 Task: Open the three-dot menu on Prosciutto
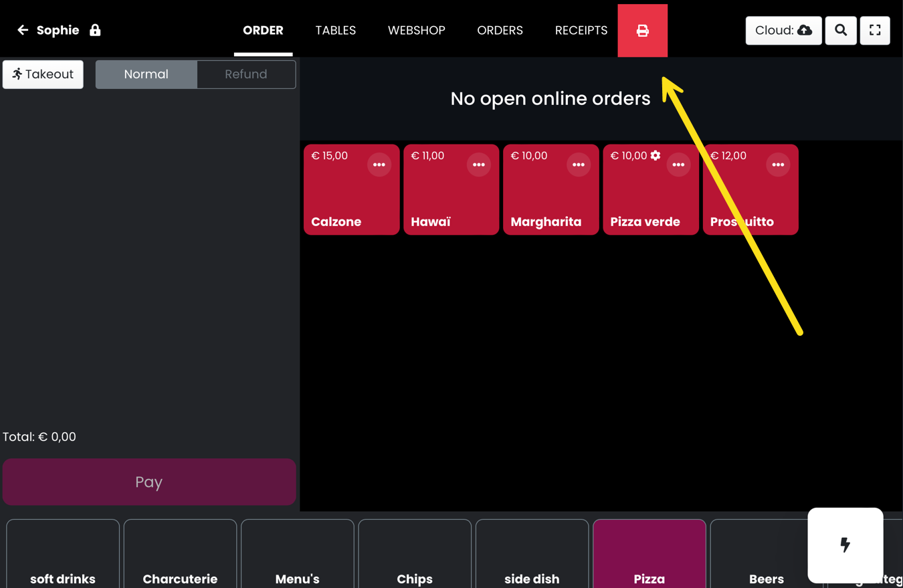coord(778,165)
